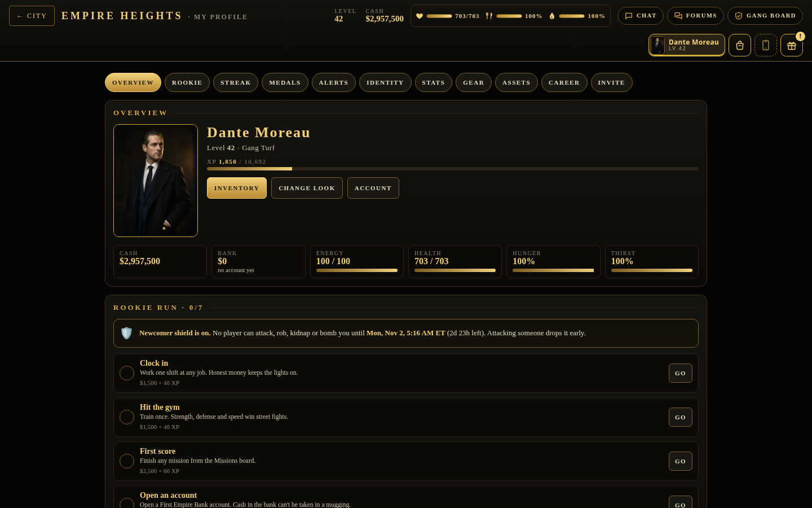Click Dante Moreau's large portrait image

[x=156, y=181]
